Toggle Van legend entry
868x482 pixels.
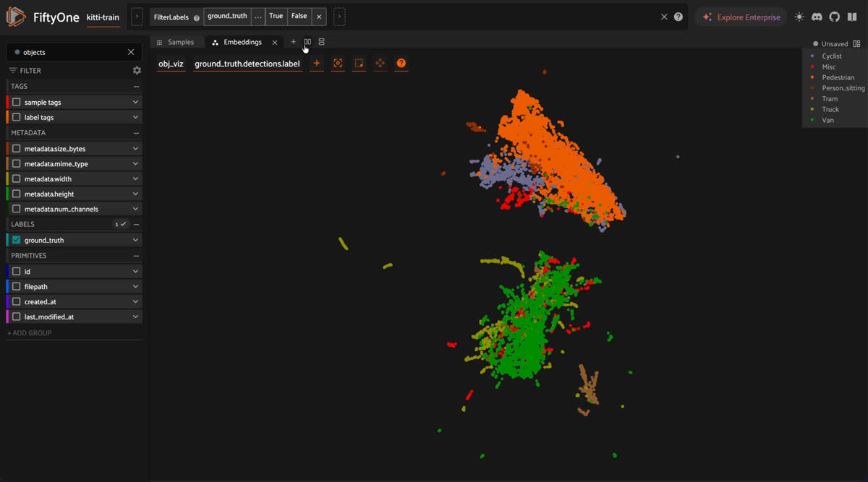pos(827,120)
